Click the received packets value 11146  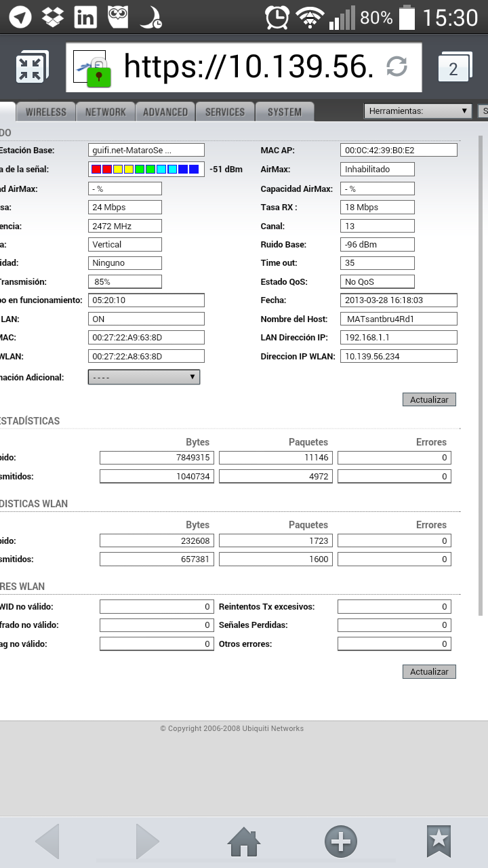(275, 458)
